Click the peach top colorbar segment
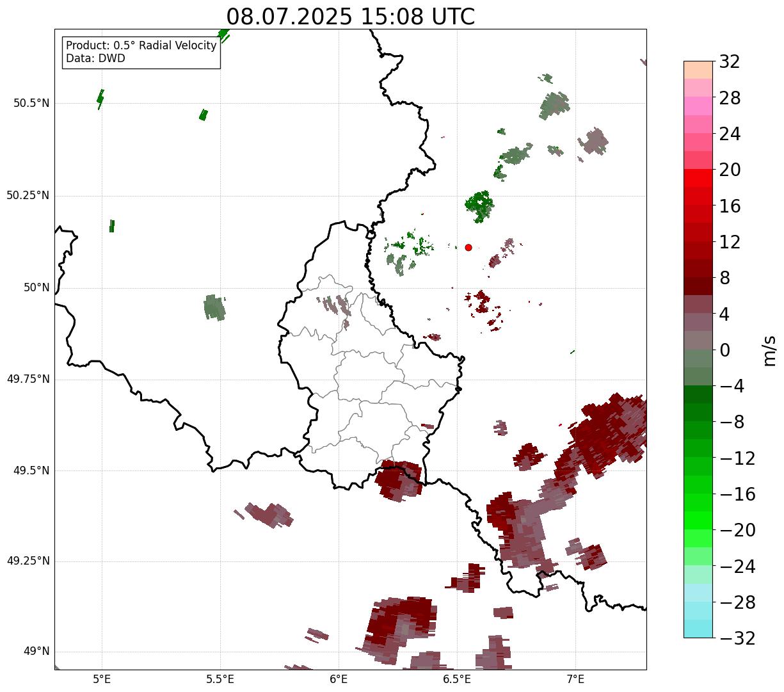 (x=698, y=70)
